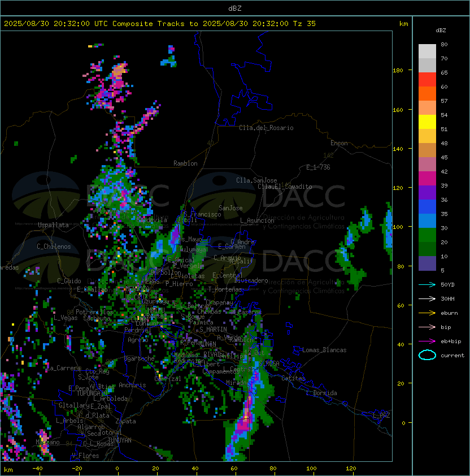
Task: Click legend value '39' beside the color scale
Action: click(444, 186)
